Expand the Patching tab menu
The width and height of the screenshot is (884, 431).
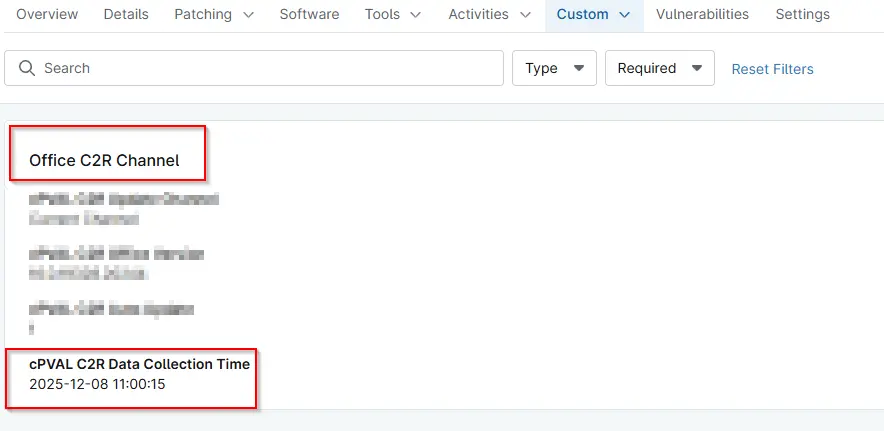[214, 14]
